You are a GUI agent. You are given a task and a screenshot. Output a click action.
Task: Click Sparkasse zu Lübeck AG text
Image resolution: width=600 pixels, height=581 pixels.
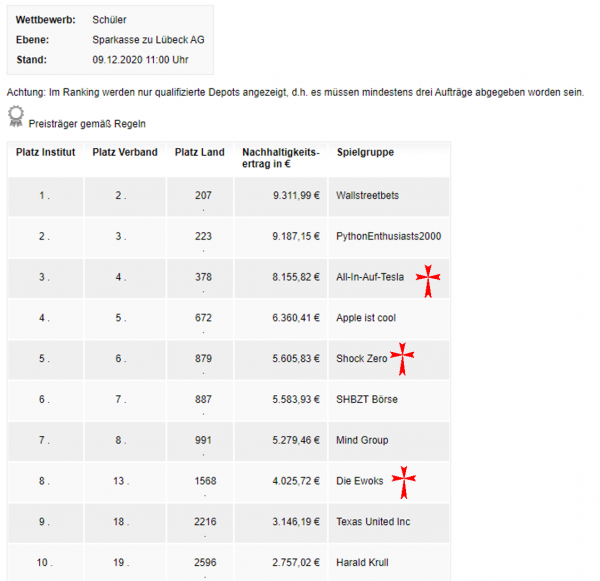pos(149,40)
